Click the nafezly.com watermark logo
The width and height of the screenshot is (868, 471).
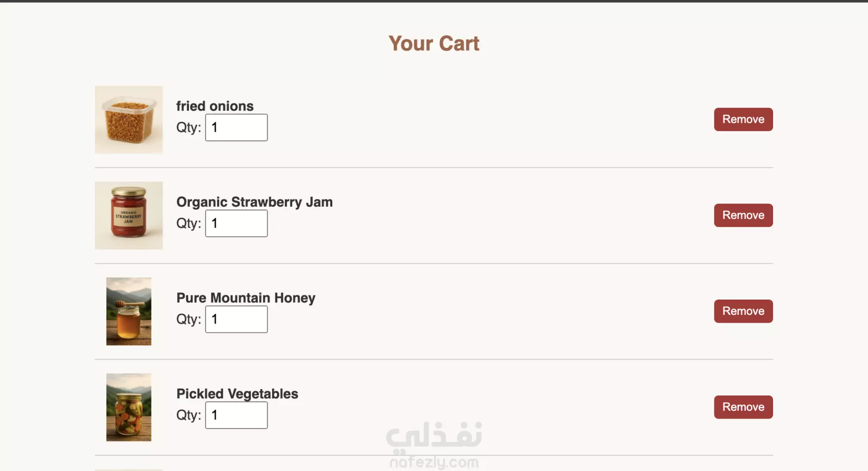[x=434, y=446]
